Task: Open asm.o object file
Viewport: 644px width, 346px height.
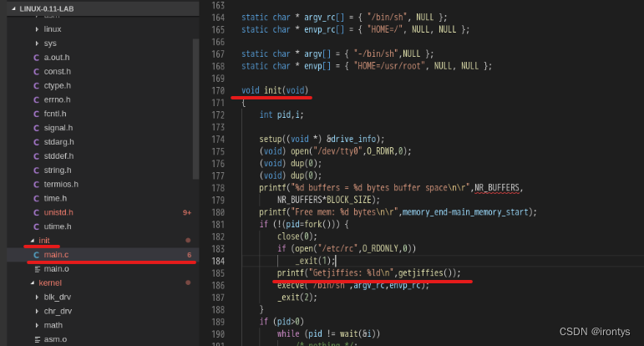Action: coord(55,339)
